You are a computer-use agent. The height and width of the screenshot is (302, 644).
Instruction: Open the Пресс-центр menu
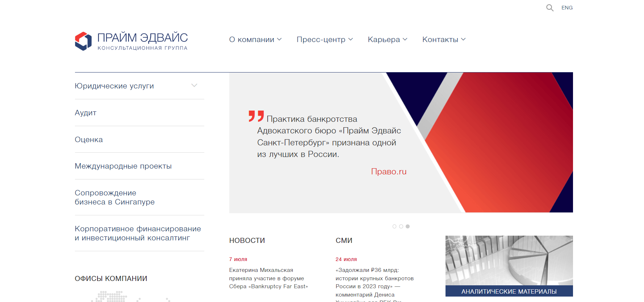(x=321, y=40)
